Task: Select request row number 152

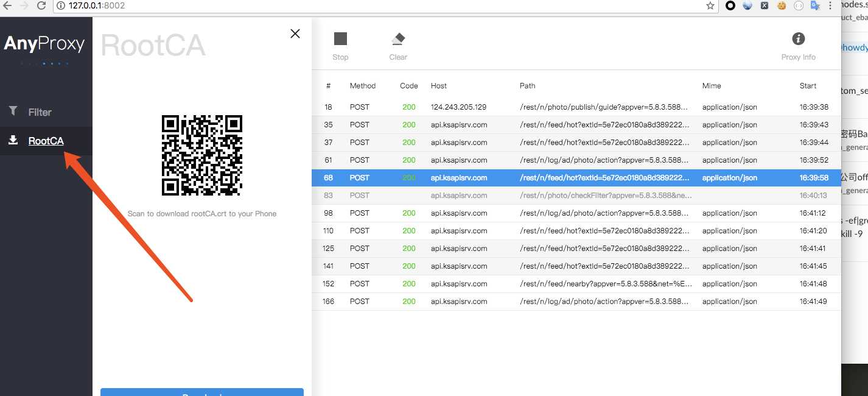Action: pos(576,284)
